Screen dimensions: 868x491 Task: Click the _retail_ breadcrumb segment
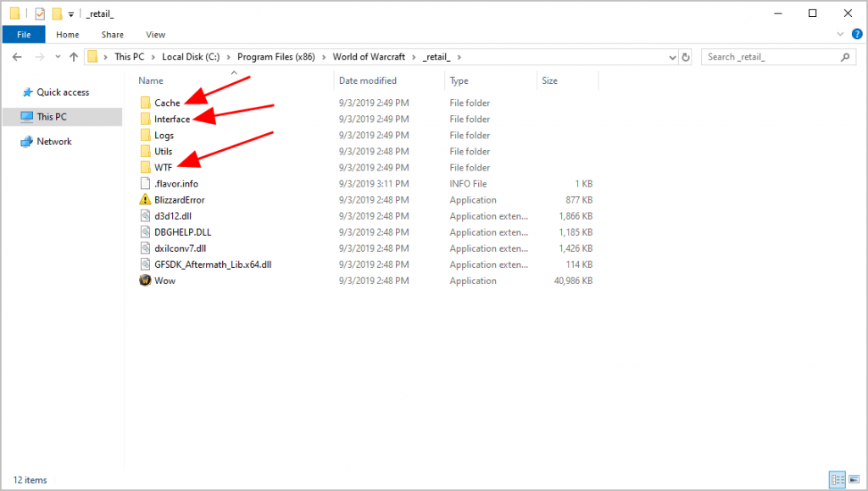(437, 57)
